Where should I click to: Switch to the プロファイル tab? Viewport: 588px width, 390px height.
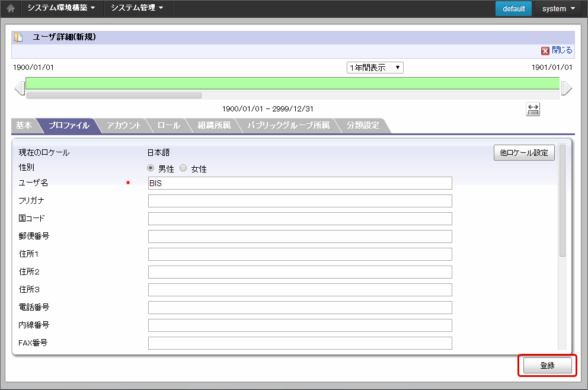tap(69, 125)
